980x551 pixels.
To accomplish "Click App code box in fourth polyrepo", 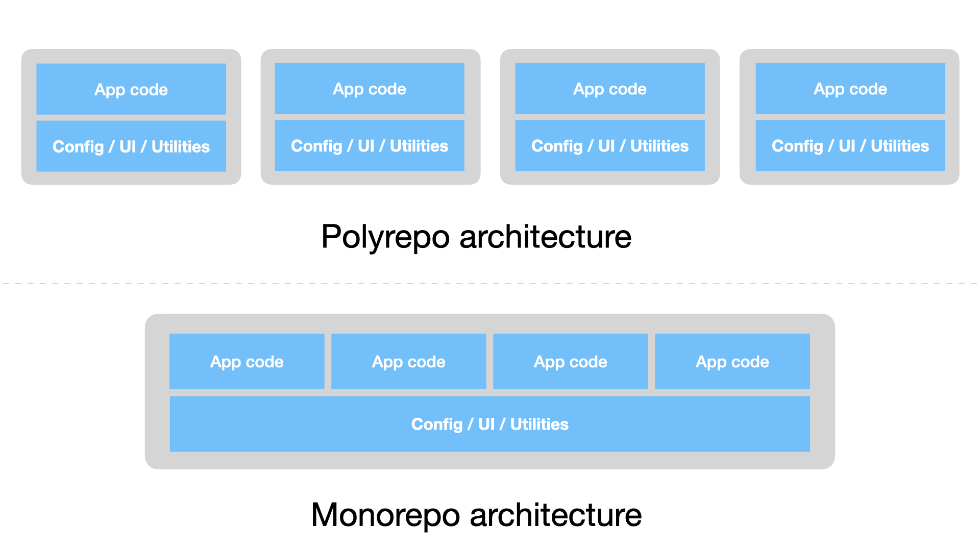I will 850,89.
